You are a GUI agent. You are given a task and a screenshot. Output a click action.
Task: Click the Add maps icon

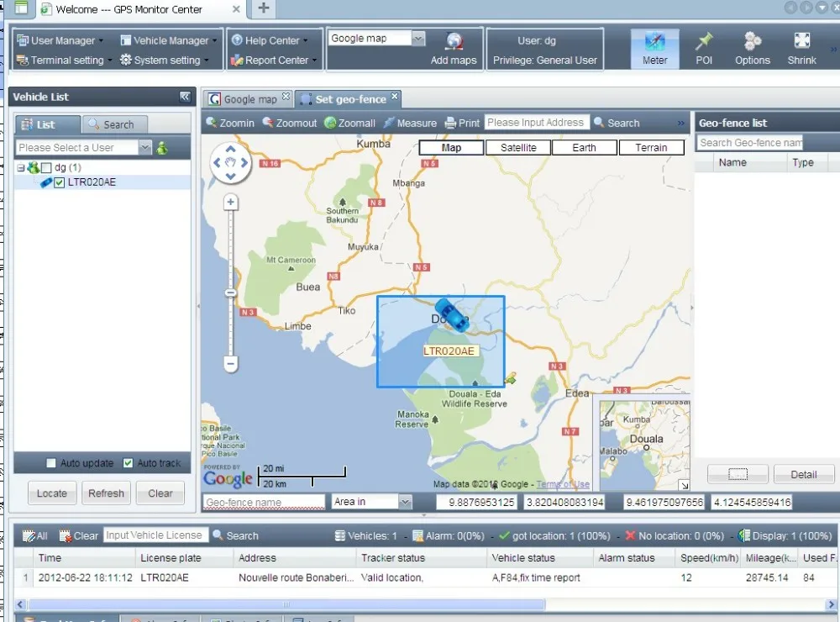454,42
